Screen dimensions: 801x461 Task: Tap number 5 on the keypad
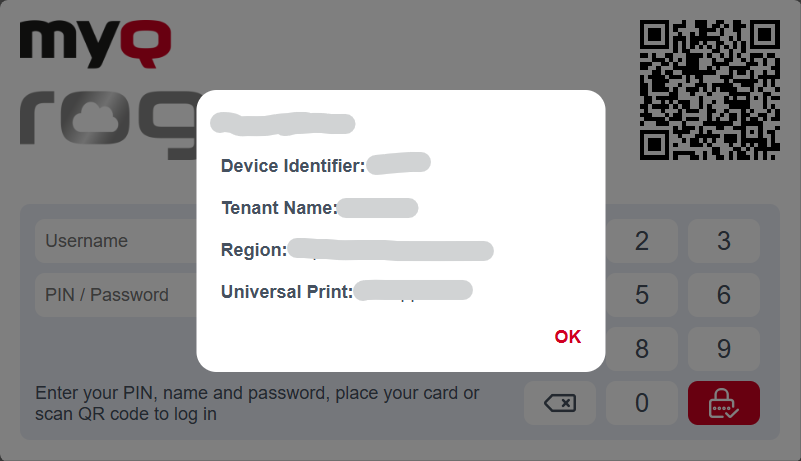(642, 295)
